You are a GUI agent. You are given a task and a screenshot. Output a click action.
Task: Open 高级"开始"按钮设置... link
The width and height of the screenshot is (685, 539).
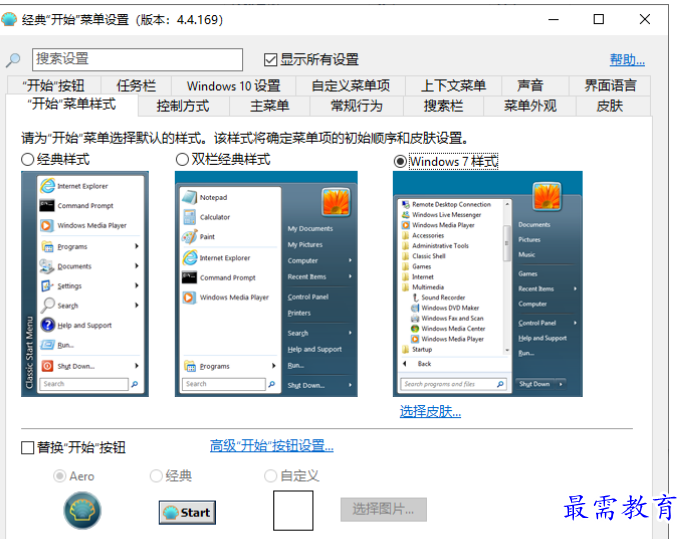[x=272, y=446]
